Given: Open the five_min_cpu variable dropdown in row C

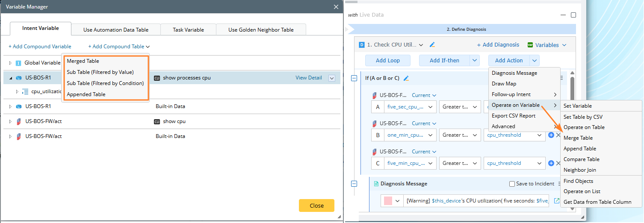Looking at the screenshot, I should (431, 163).
